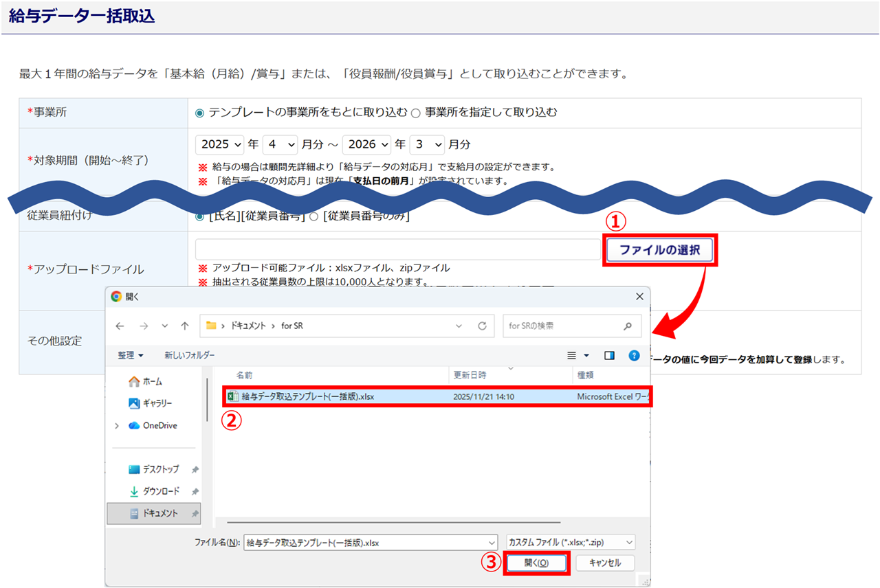Viewport: 880px width, 588px height.
Task: Click the pin icon beside sidebar ドキュメント
Action: pyautogui.click(x=195, y=514)
